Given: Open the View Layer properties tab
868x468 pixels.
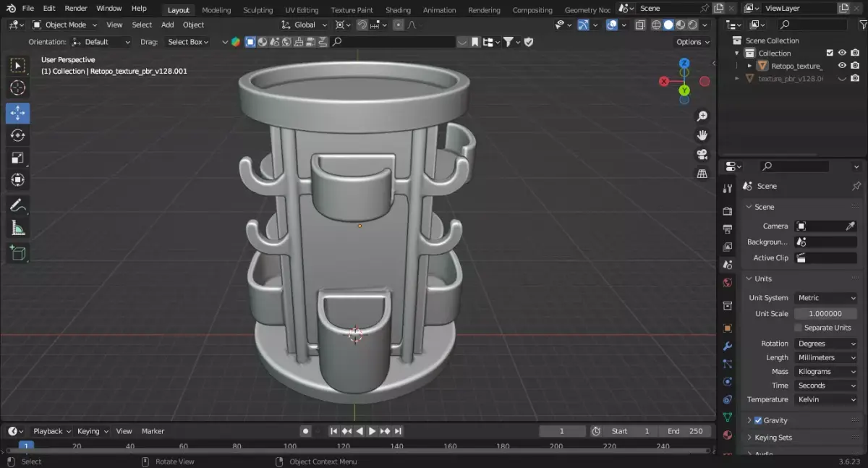Looking at the screenshot, I should tap(728, 247).
